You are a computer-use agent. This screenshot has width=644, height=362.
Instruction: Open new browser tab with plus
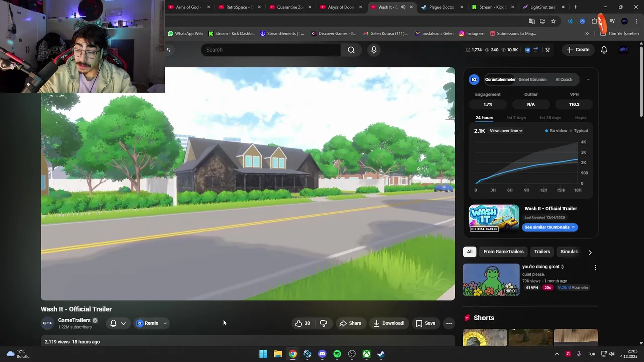575,7
